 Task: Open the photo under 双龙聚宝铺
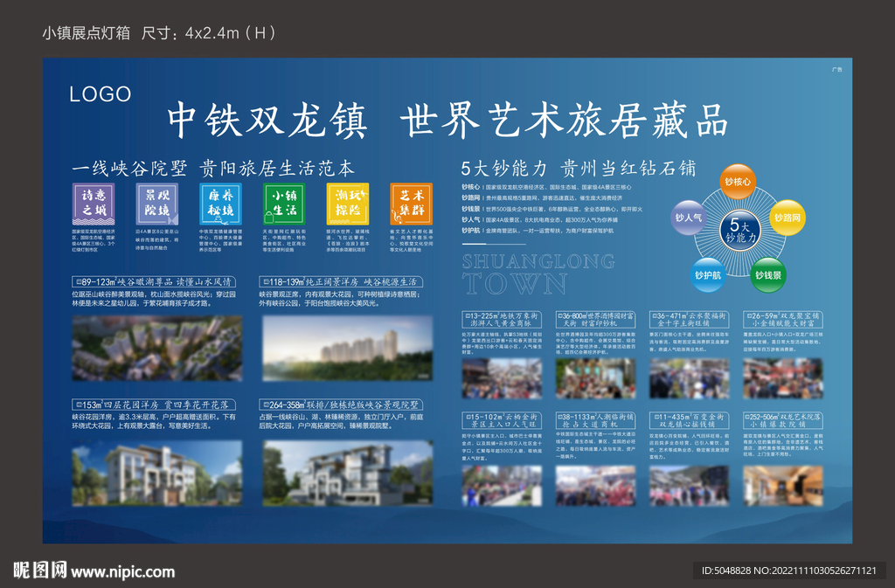(x=783, y=378)
